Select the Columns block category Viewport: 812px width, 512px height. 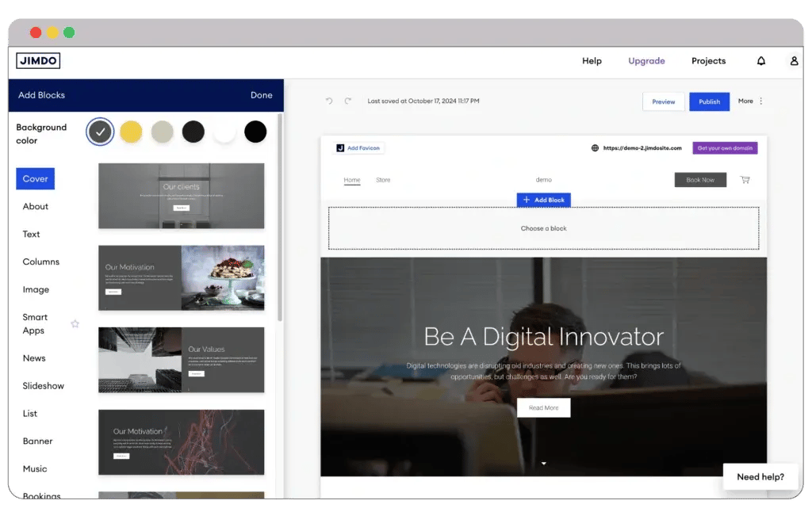pos(41,262)
